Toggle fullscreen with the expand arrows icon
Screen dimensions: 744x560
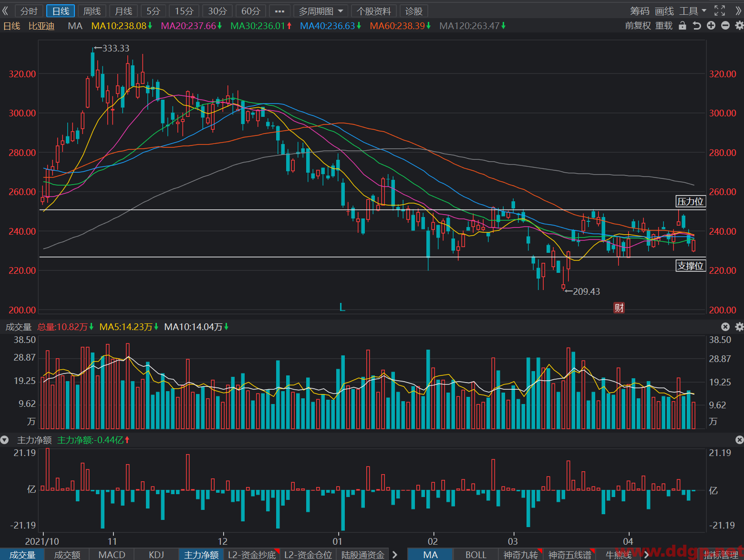tap(720, 10)
